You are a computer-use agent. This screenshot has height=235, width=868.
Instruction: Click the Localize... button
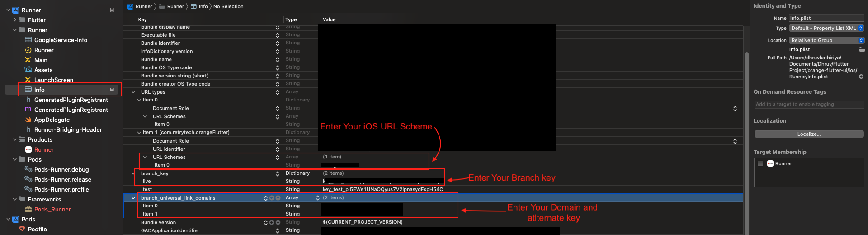pos(809,134)
